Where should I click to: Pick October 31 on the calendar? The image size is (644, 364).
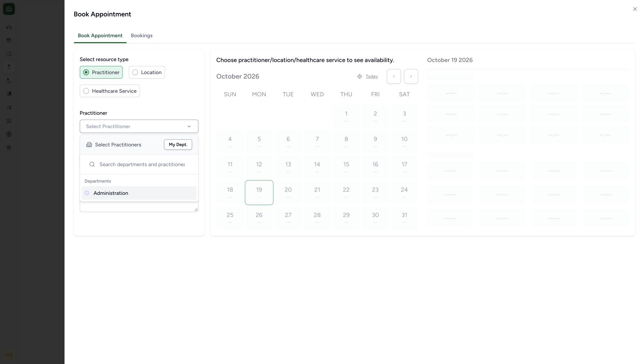click(404, 218)
